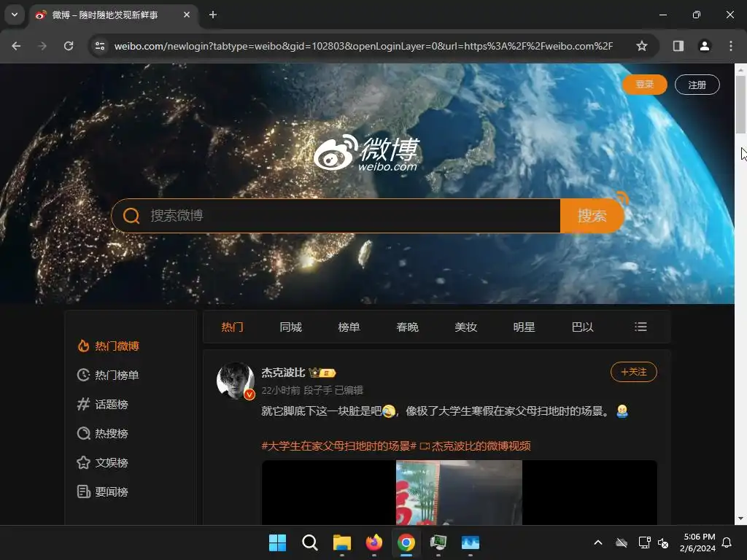Switch to the 明星 tab
The width and height of the screenshot is (747, 560).
coord(524,327)
